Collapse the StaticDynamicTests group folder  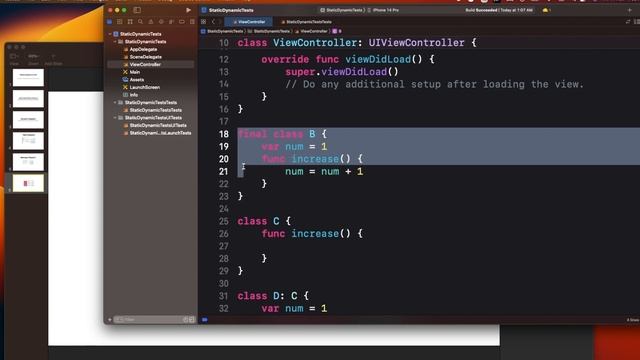click(x=115, y=42)
